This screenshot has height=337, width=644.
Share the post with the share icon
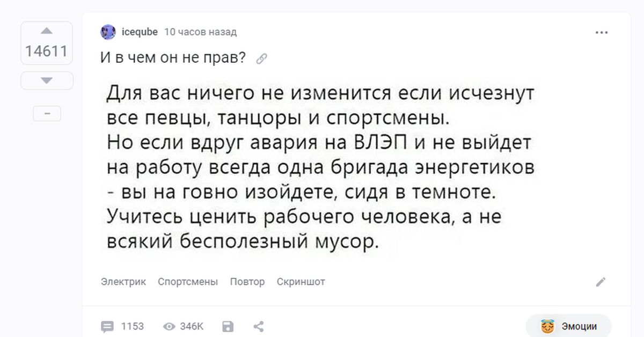[x=258, y=326]
